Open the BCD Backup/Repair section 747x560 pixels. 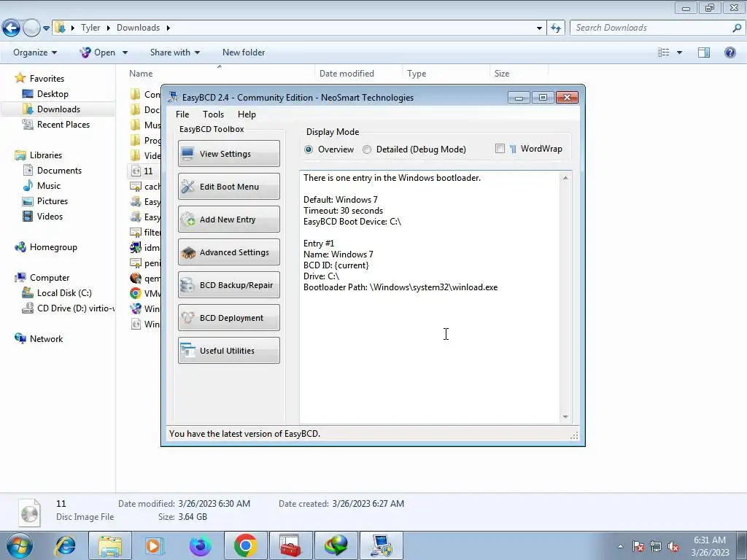coord(228,285)
